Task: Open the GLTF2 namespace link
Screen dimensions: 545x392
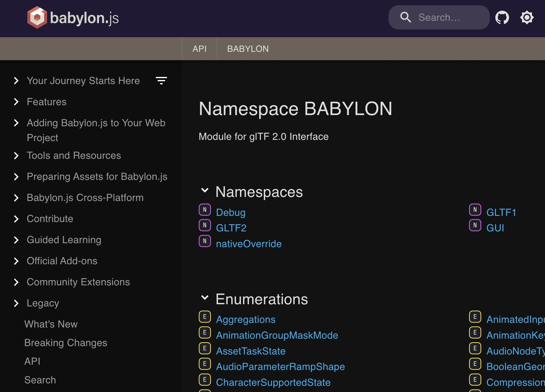Action: (231, 228)
